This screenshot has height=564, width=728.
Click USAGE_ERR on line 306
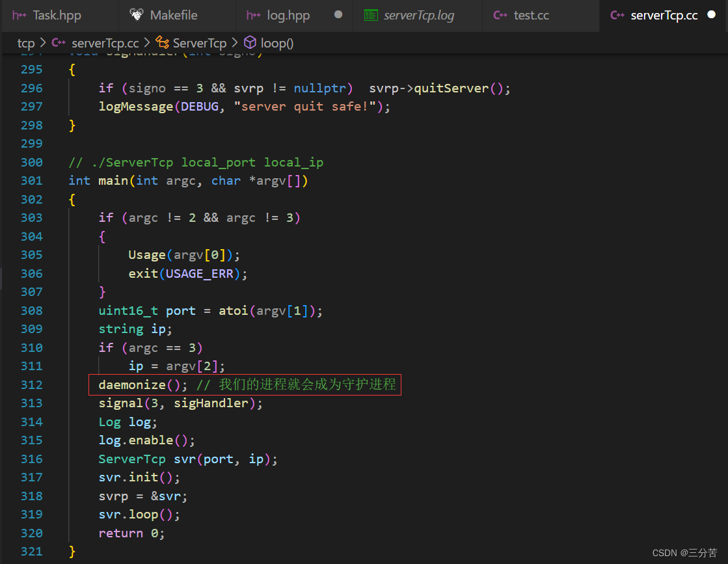(200, 274)
